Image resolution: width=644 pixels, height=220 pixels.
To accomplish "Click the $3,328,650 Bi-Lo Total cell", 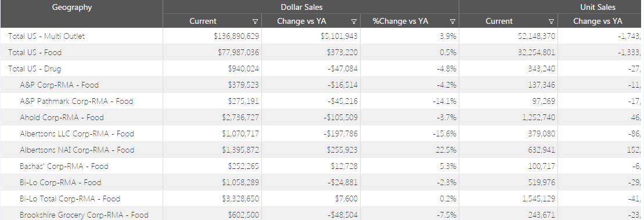I will [213, 199].
